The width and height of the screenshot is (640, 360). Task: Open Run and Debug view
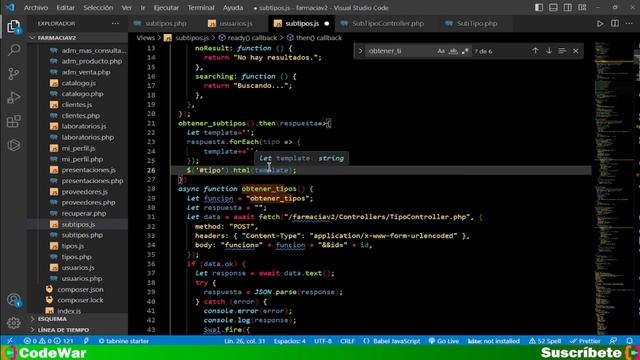click(13, 98)
